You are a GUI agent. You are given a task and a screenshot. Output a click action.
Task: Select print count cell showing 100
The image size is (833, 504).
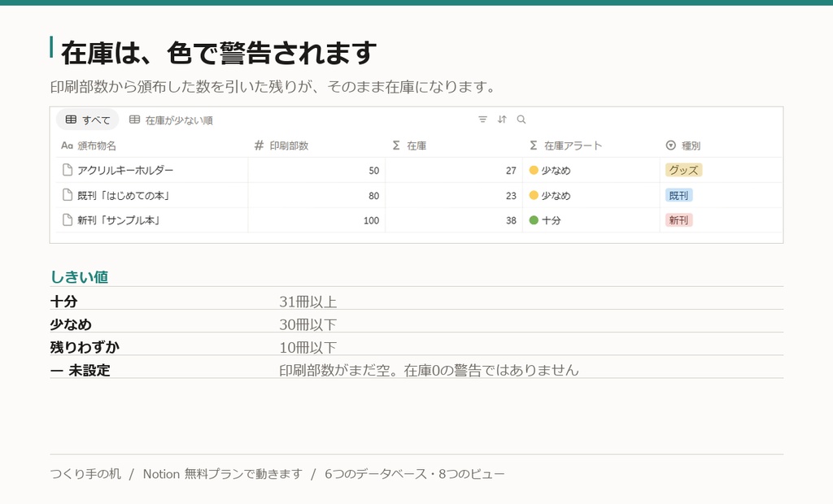pos(316,220)
